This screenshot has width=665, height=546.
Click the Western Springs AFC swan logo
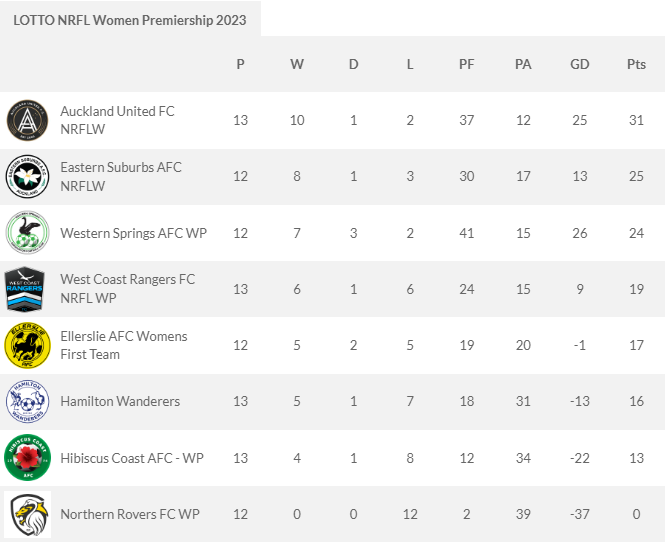coord(27,233)
